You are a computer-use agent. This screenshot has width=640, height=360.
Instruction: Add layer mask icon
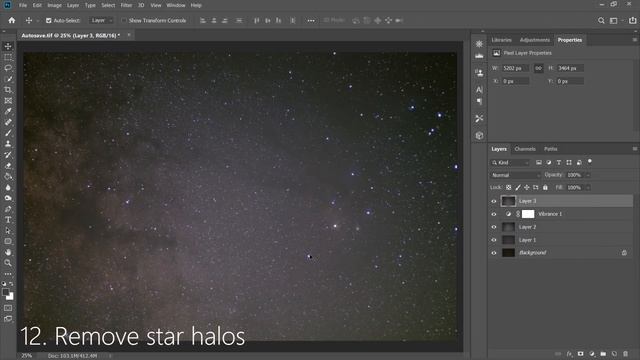click(x=580, y=354)
